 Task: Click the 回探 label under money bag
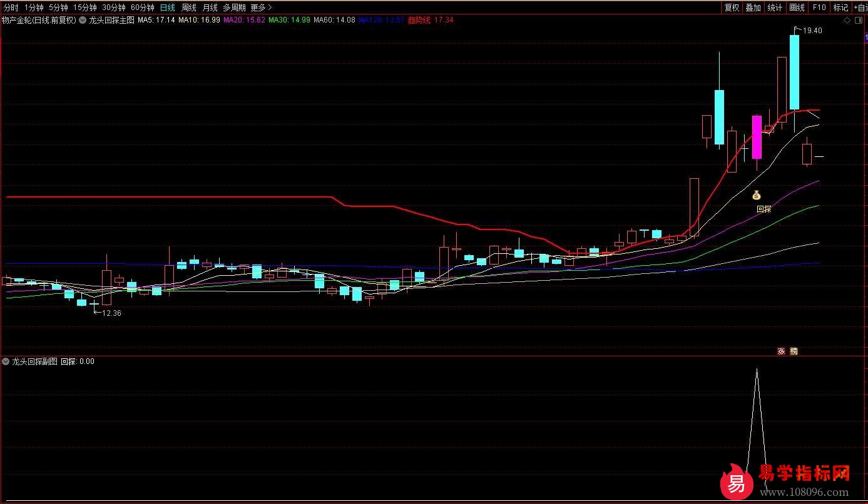pos(764,209)
